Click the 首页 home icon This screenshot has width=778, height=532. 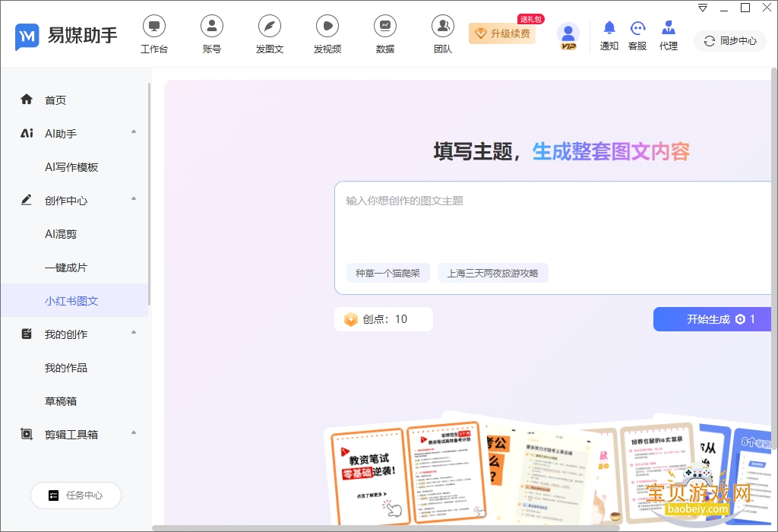tap(27, 100)
